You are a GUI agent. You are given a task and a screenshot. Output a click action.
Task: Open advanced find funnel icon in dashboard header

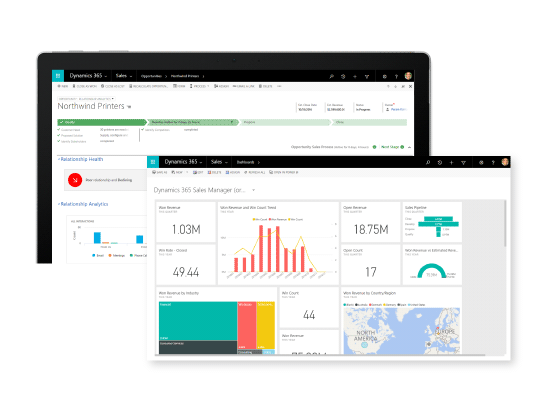pos(463,162)
